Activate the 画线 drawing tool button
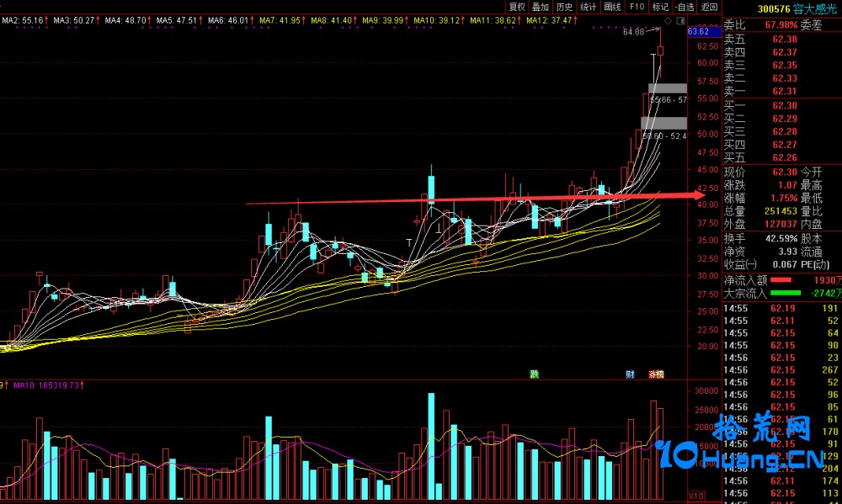The width and height of the screenshot is (842, 504). 613,7
